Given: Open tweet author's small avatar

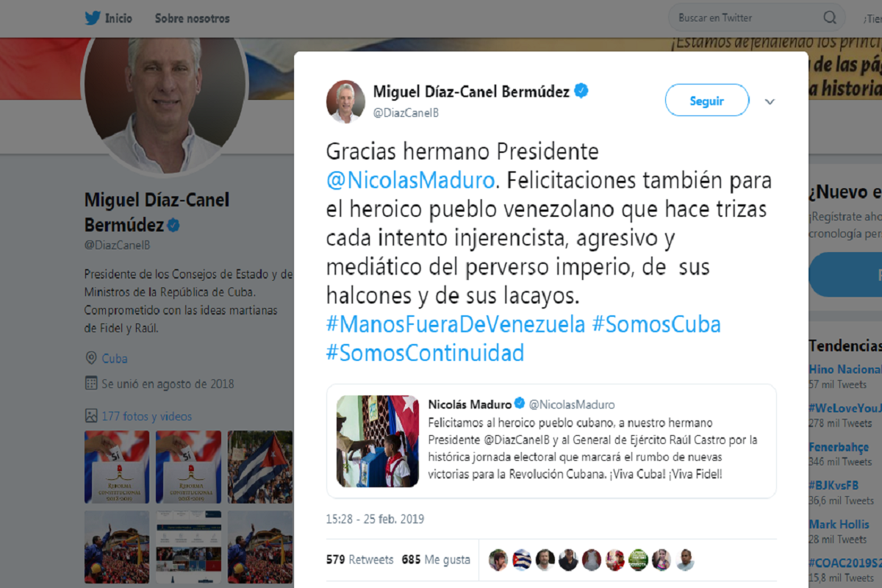Looking at the screenshot, I should (345, 101).
